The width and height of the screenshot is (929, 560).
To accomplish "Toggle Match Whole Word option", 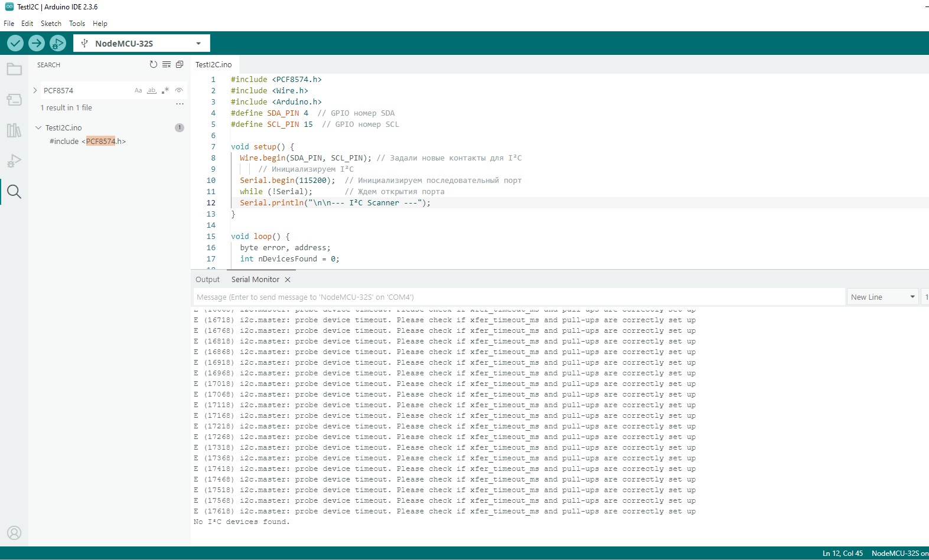I will 152,90.
